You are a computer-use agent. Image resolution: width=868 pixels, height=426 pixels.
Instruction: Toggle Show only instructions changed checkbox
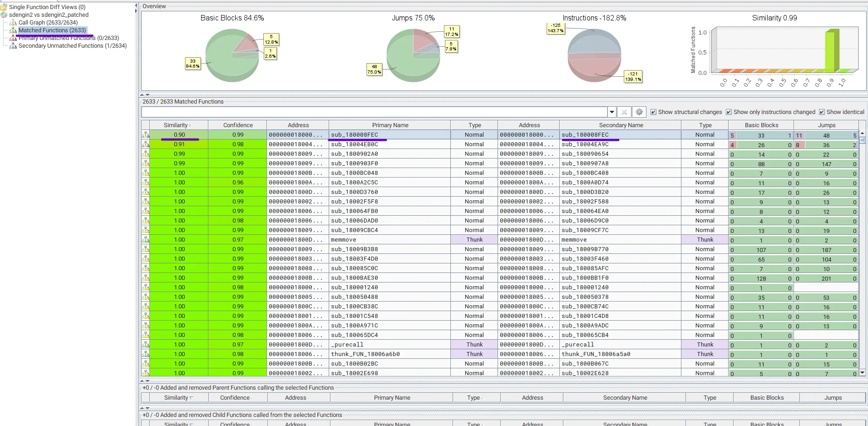[729, 112]
